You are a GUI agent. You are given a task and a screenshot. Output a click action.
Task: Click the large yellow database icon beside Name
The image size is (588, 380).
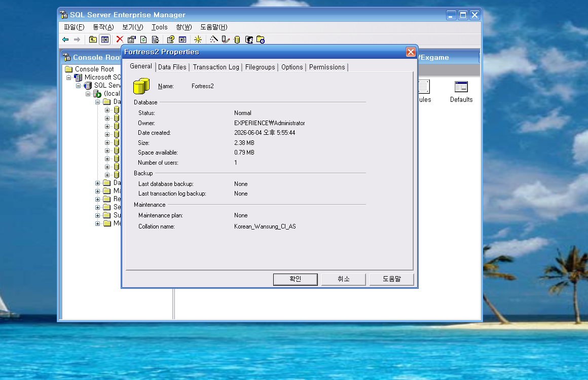pos(141,86)
